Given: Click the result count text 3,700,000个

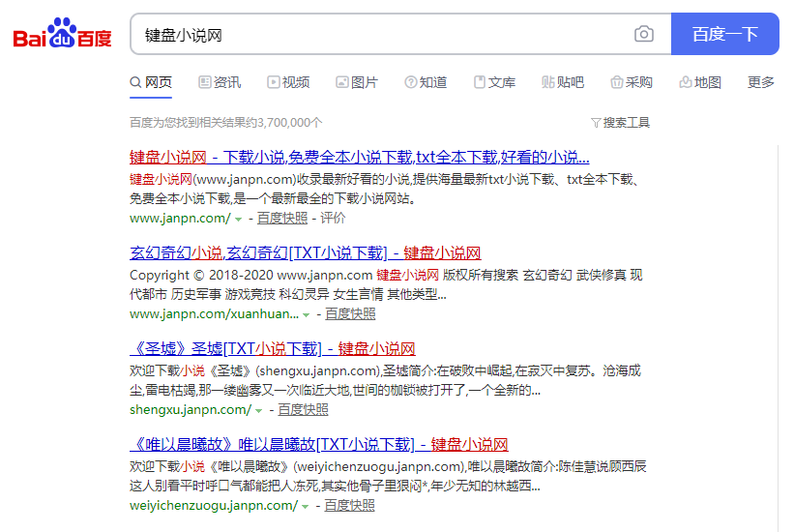Looking at the screenshot, I should (x=289, y=123).
